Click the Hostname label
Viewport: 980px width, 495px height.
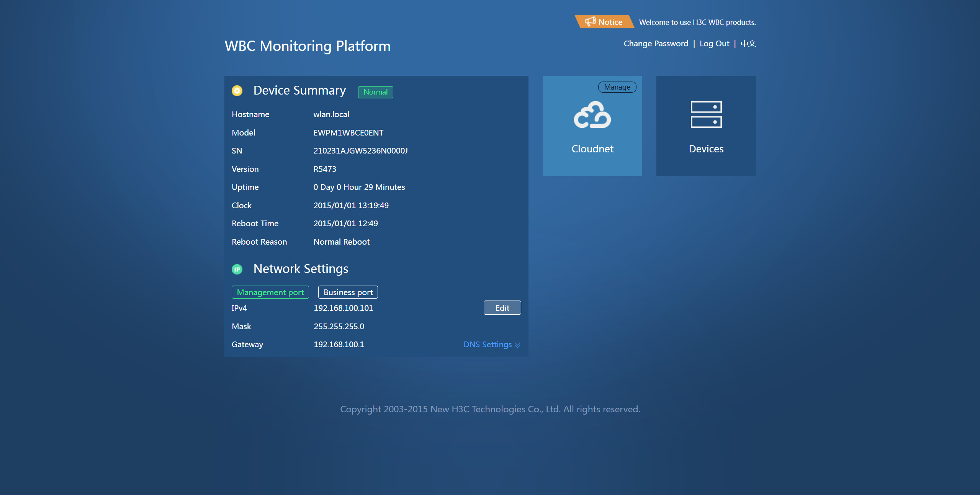tap(250, 114)
